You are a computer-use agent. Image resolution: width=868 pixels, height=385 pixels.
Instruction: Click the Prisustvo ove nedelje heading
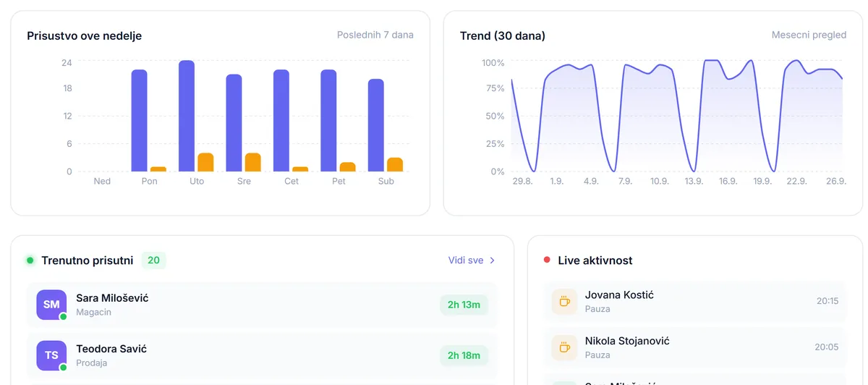(x=85, y=35)
